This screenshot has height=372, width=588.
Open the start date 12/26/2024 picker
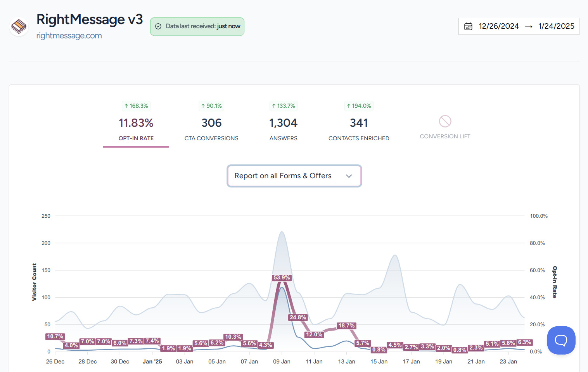pyautogui.click(x=498, y=26)
